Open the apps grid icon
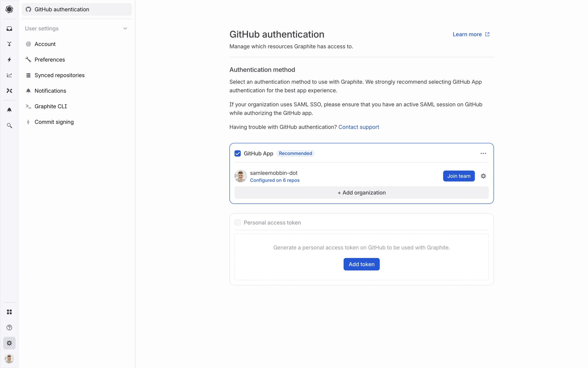The width and height of the screenshot is (588, 368). click(x=9, y=312)
